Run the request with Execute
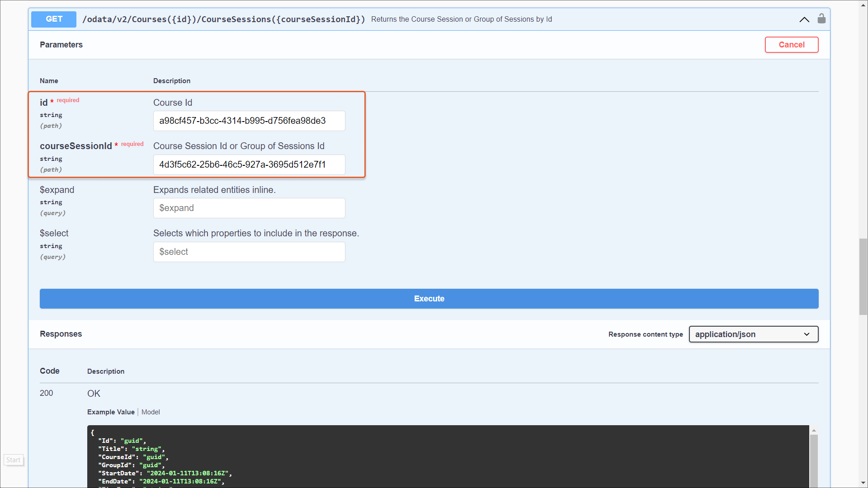The width and height of the screenshot is (868, 488). [x=429, y=299]
